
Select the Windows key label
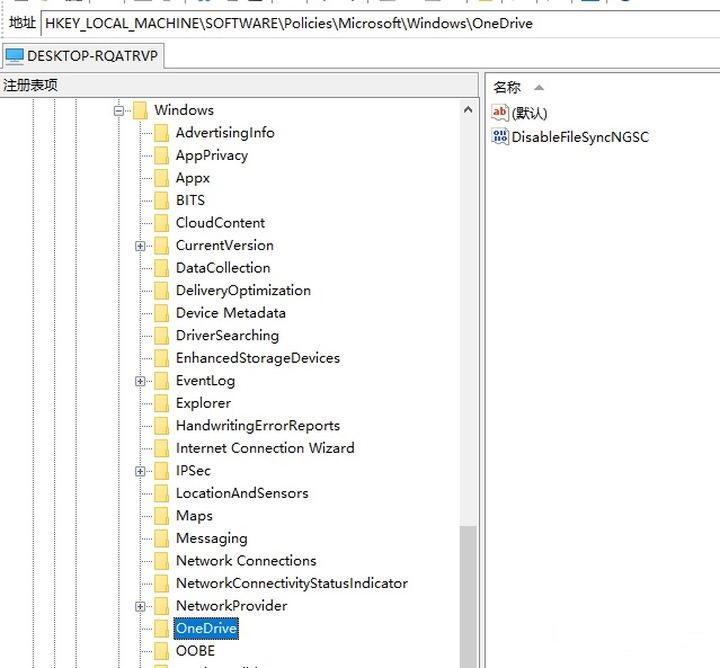point(184,110)
